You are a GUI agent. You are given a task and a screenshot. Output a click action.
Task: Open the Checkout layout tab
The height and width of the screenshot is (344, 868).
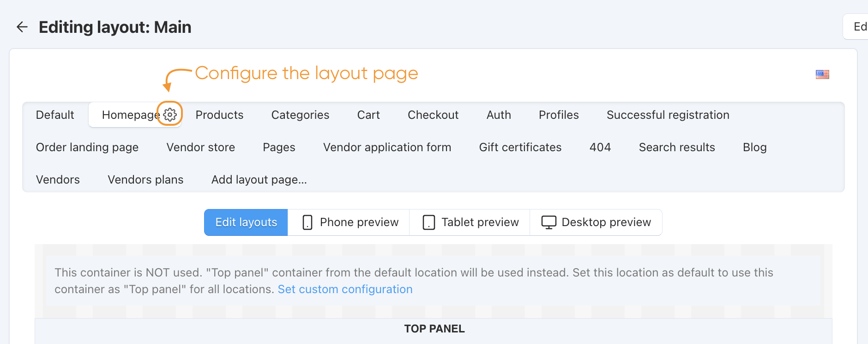433,115
